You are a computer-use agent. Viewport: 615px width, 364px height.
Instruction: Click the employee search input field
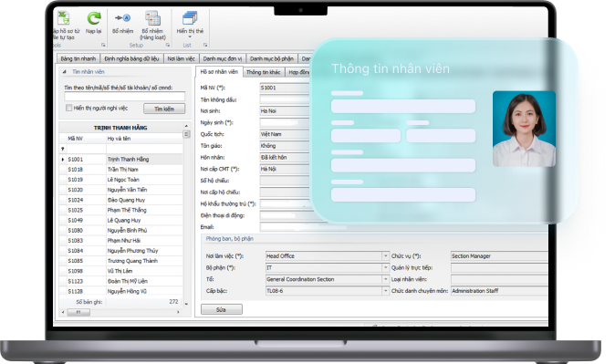coord(124,97)
